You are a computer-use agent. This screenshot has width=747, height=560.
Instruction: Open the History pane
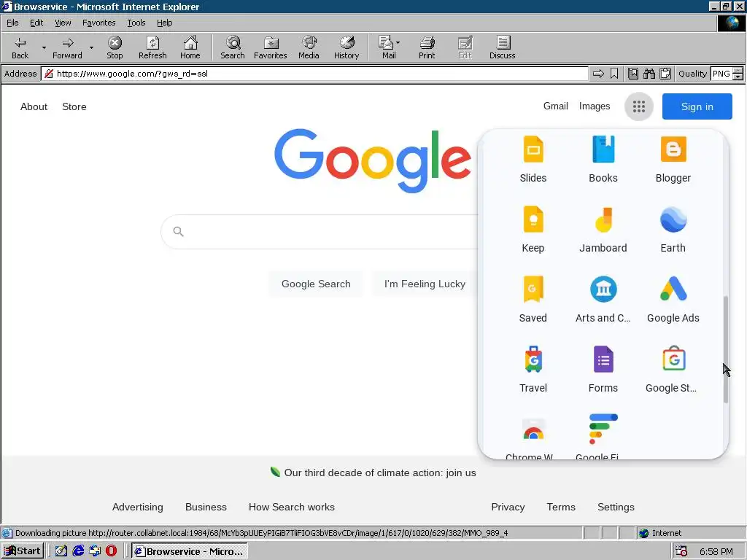click(347, 47)
